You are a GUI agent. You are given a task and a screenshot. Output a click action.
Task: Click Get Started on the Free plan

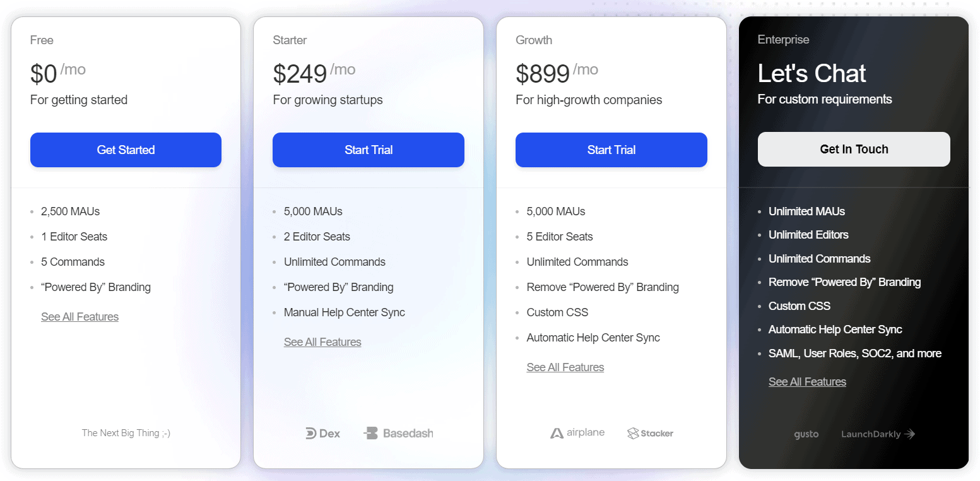[126, 150]
